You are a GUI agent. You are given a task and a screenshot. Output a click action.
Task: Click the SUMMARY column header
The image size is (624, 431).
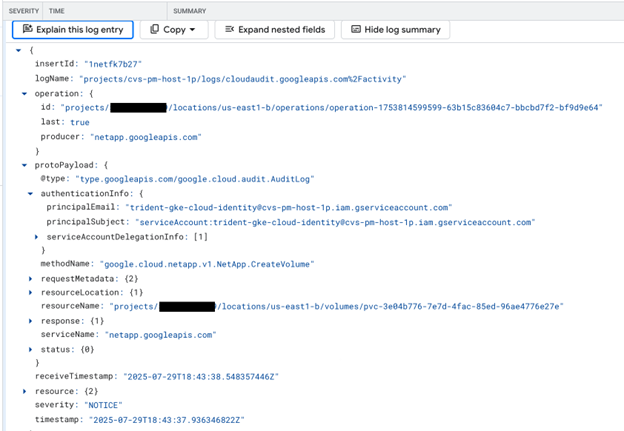coord(190,10)
